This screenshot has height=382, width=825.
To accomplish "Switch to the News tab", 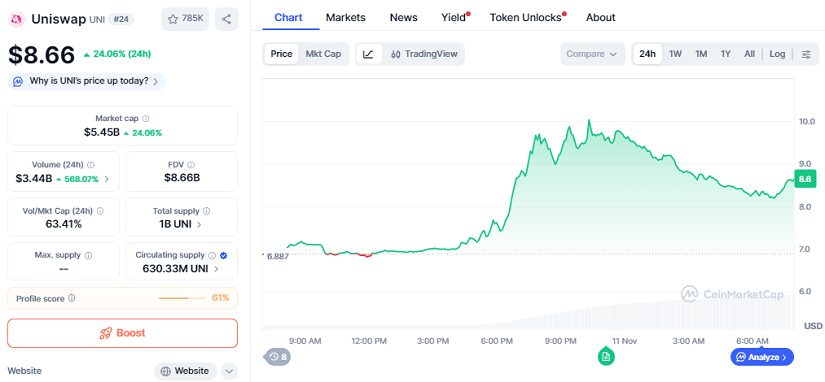I will (404, 17).
